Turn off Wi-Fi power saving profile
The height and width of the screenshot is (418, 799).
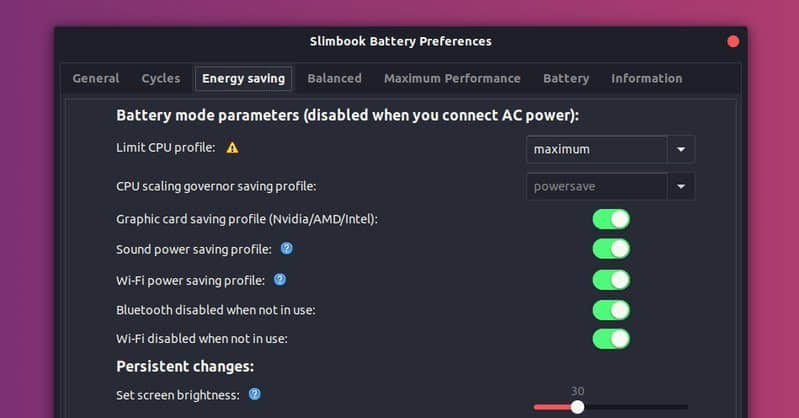point(611,279)
